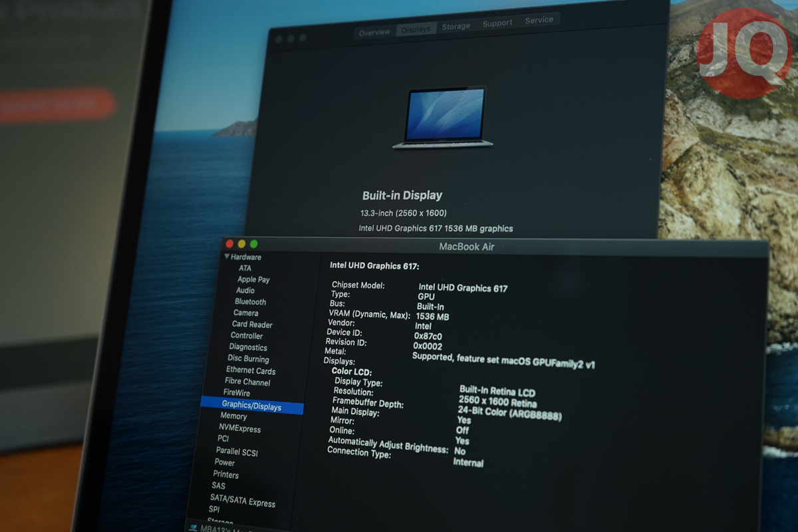Screen dimensions: 798x532
Task: Switch to the Overview tab in About This Mac
Action: (374, 32)
